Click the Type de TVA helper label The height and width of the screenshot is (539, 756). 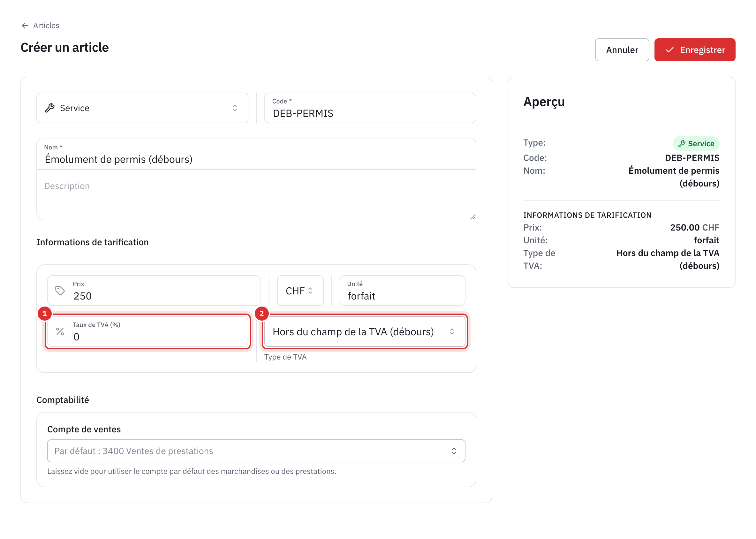pyautogui.click(x=285, y=357)
